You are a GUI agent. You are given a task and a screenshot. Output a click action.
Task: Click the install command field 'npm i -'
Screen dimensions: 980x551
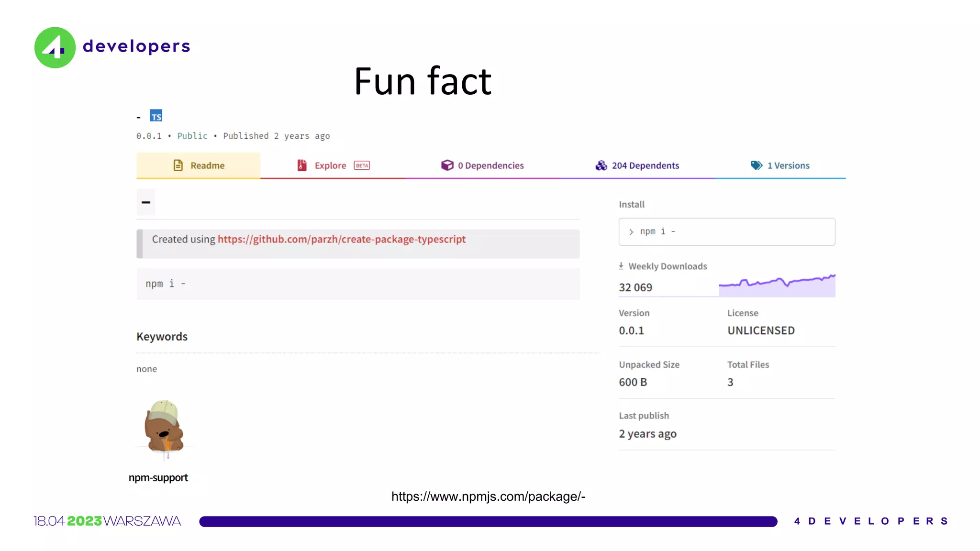(x=727, y=232)
